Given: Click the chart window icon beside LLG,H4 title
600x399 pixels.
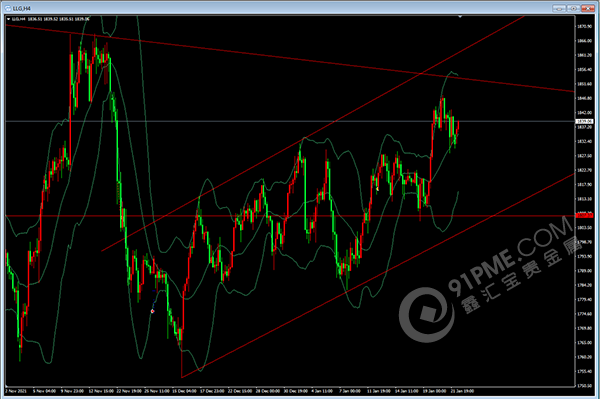Looking at the screenshot, I should click(8, 8).
